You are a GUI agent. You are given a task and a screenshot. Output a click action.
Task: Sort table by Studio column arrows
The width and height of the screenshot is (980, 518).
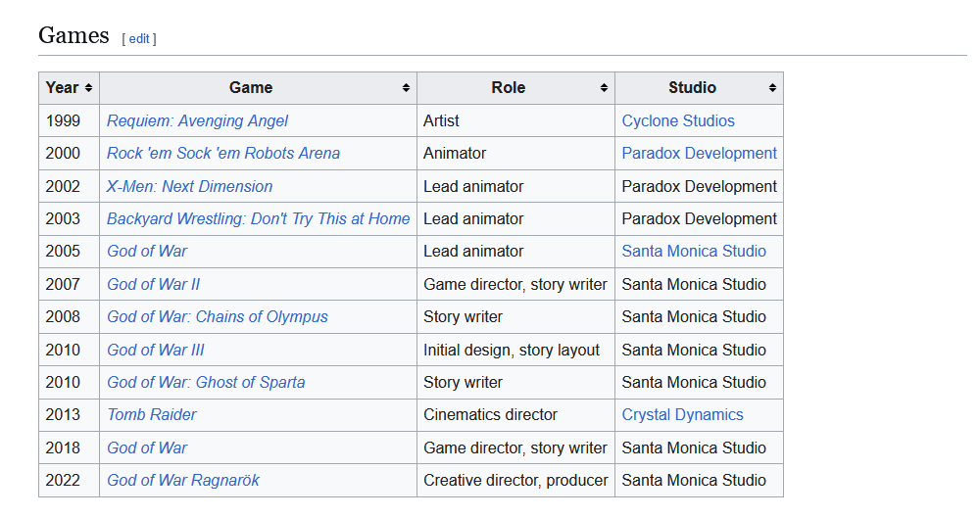(x=772, y=88)
